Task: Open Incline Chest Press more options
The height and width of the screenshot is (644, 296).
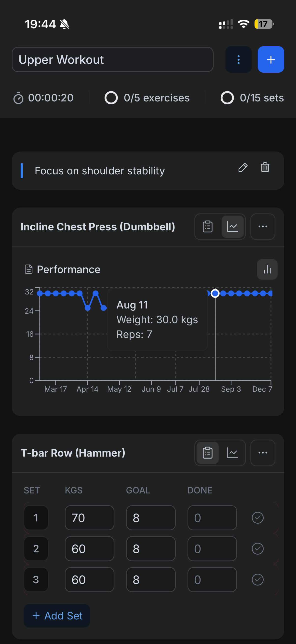Action: click(x=263, y=227)
